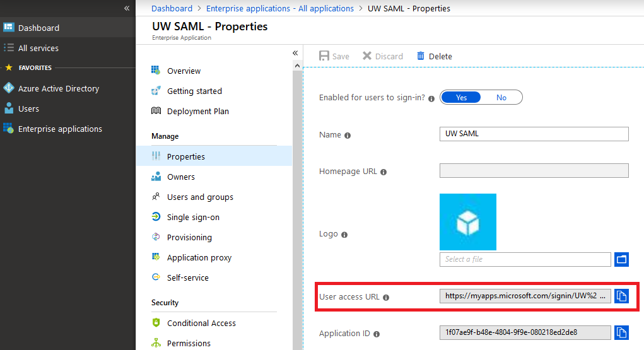Click the All services list icon
Viewport: 644px width, 350px height.
(9, 48)
